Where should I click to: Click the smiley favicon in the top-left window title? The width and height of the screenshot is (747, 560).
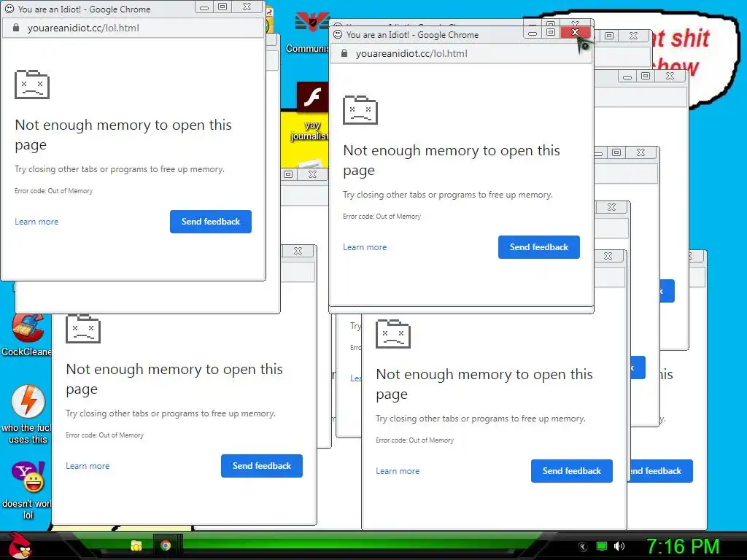click(9, 9)
